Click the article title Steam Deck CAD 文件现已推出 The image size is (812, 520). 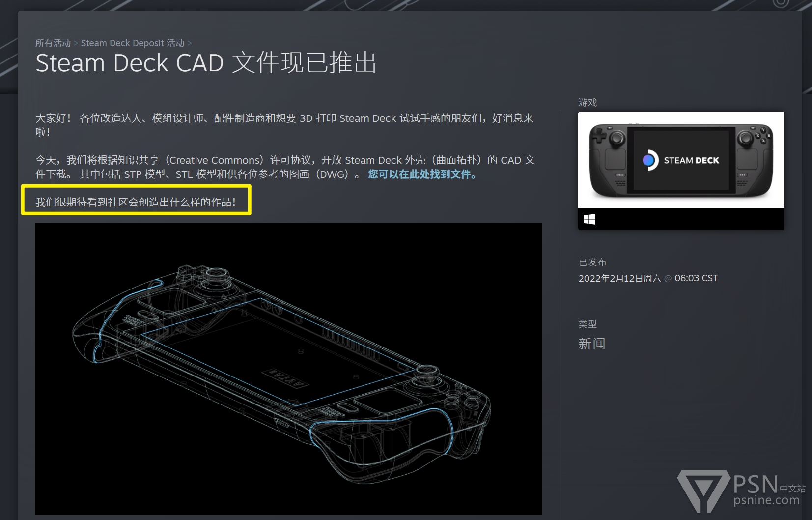click(x=206, y=63)
